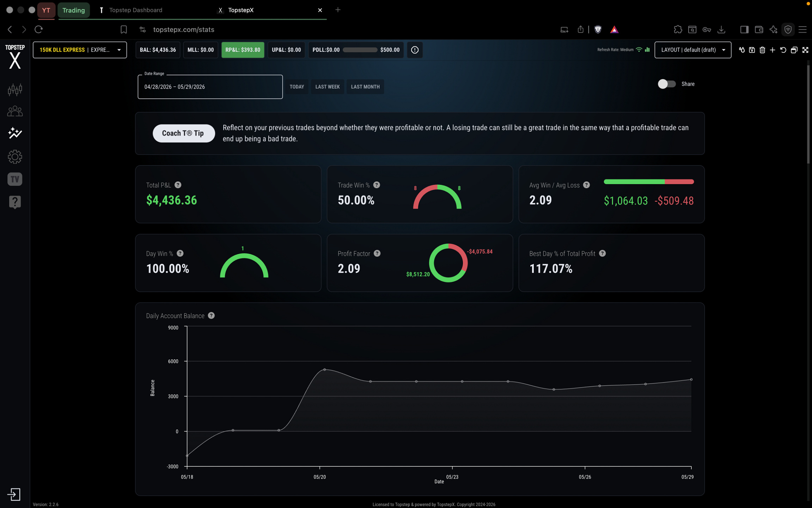Viewport: 812px width, 508px height.
Task: Click the TV TradingView sidebar icon
Action: point(15,179)
